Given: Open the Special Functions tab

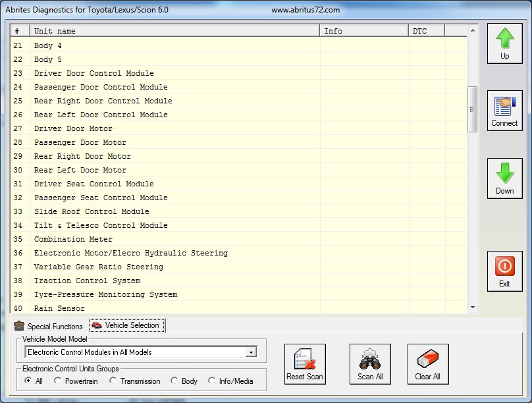Looking at the screenshot, I should (49, 327).
